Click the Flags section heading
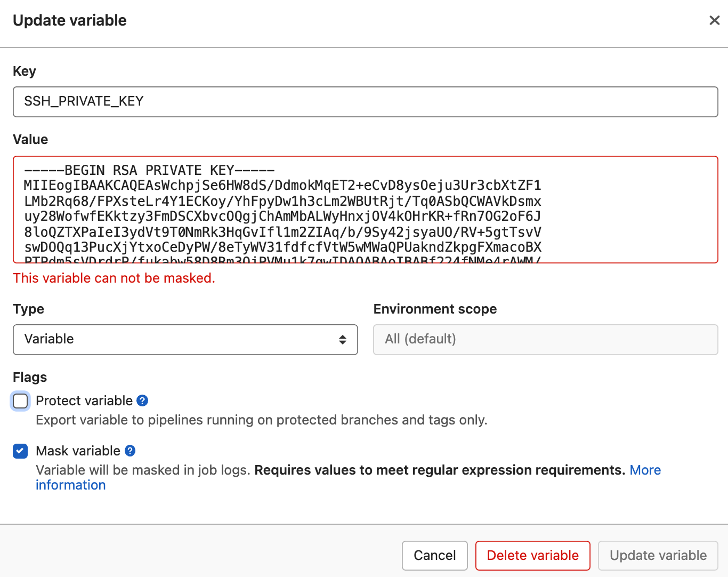This screenshot has height=577, width=728. point(29,377)
